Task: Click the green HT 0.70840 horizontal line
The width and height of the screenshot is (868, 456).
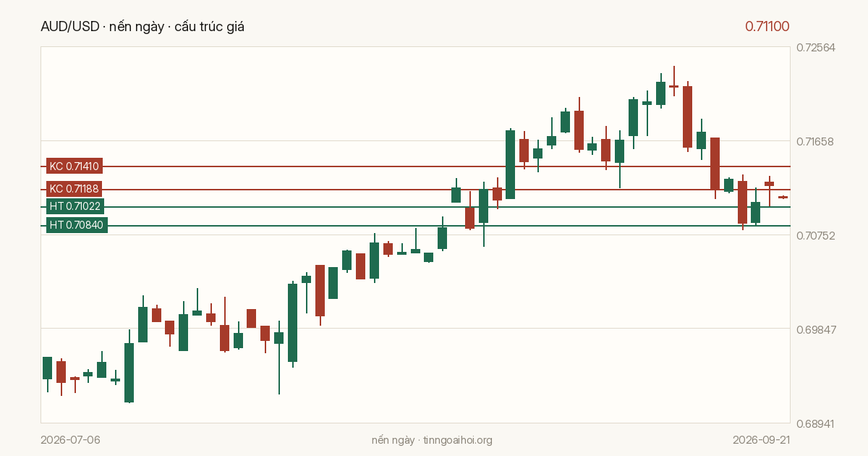Action: click(448, 225)
